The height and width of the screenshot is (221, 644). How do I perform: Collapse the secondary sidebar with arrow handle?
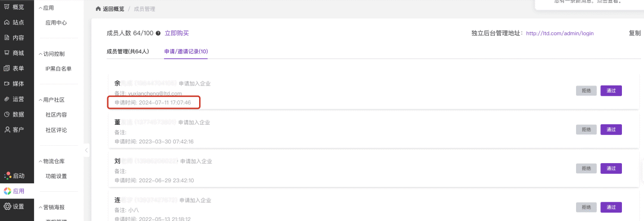86,150
